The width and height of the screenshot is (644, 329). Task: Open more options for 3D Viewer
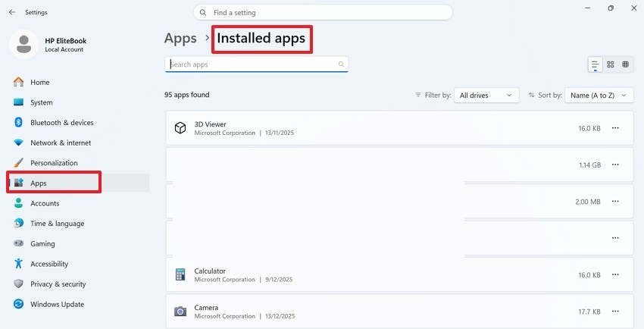615,128
